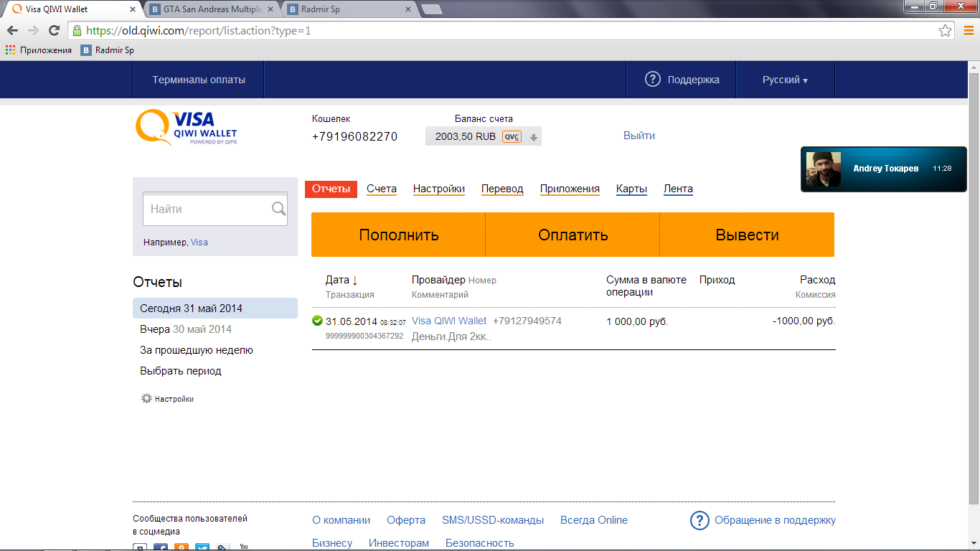Click the green padlock security icon
The width and height of the screenshot is (980, 551).
pyautogui.click(x=77, y=31)
